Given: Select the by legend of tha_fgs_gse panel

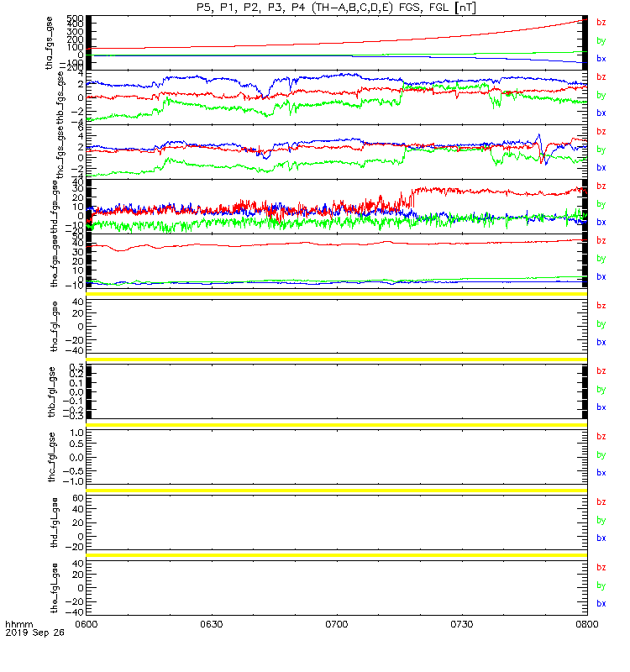Looking at the screenshot, I should click(x=601, y=40).
